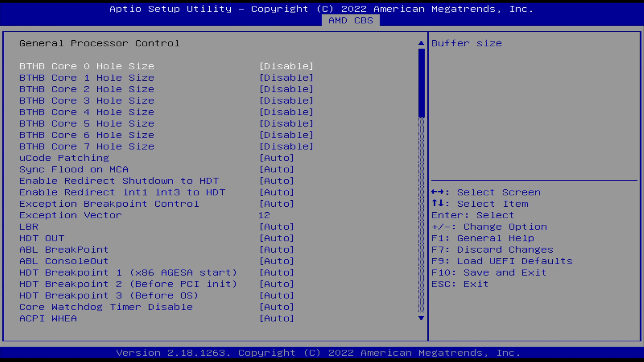
Task: Click the Enter: Select key hint
Action: pos(473,215)
